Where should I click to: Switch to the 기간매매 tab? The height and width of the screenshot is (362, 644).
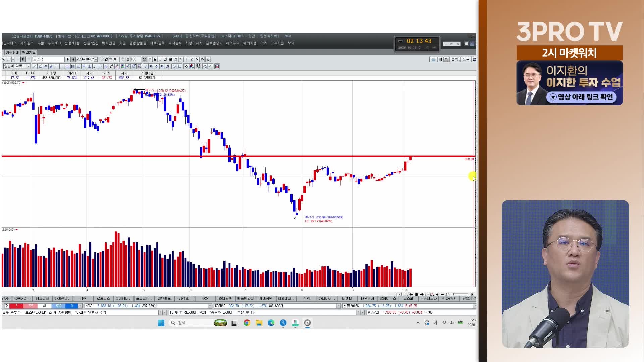[x=12, y=52]
